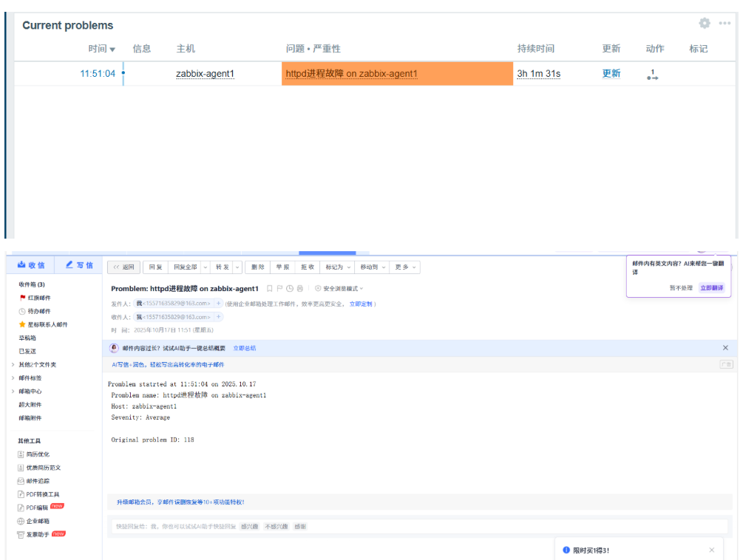Click the 收信 inbox download icon
Image resolution: width=740 pixels, height=560 pixels.
pyautogui.click(x=21, y=264)
